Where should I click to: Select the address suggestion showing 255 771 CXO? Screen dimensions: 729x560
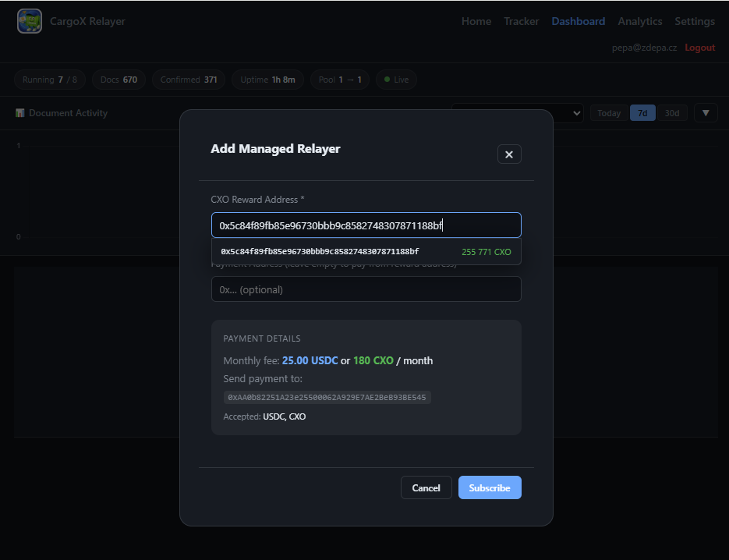tap(366, 251)
